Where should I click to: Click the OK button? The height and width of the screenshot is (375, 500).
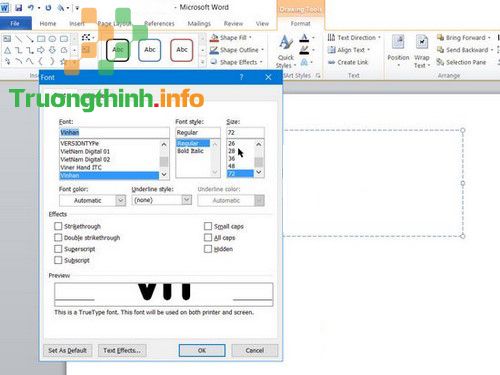tap(202, 351)
